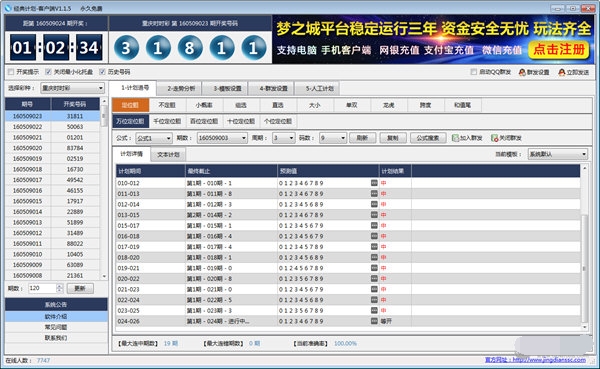
Task: Open the 选择彩种 lottery type dropdown
Action: coord(72,88)
